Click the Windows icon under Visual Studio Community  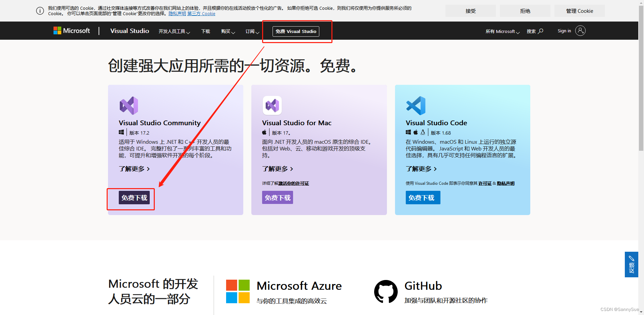(121, 133)
